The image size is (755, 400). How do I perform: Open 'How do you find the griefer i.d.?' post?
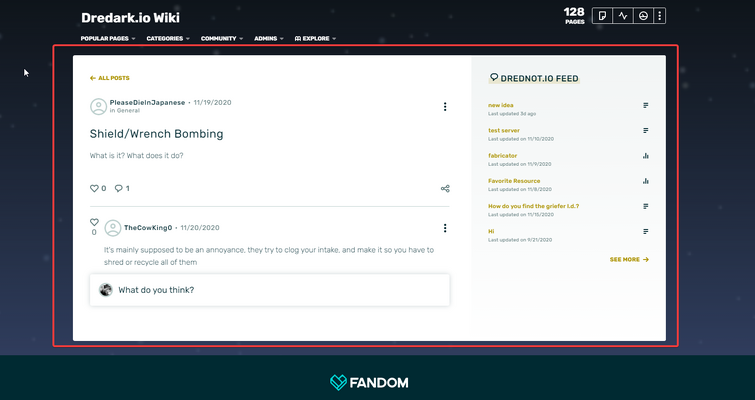click(x=534, y=206)
